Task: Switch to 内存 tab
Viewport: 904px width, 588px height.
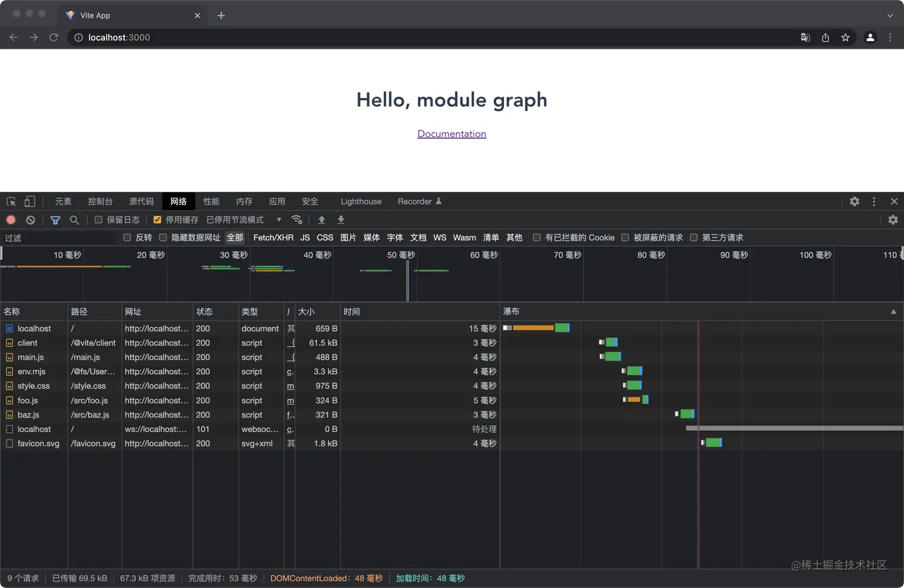Action: point(244,201)
